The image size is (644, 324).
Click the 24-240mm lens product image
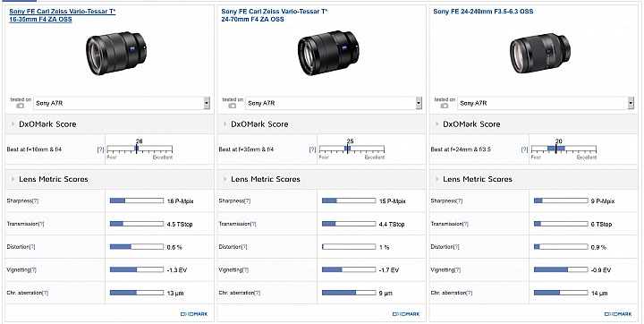540,55
